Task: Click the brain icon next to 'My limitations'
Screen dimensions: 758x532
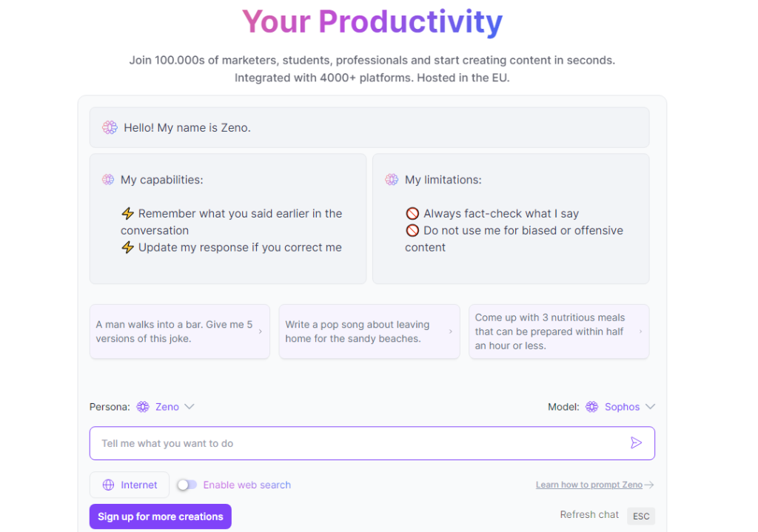Action: (392, 180)
